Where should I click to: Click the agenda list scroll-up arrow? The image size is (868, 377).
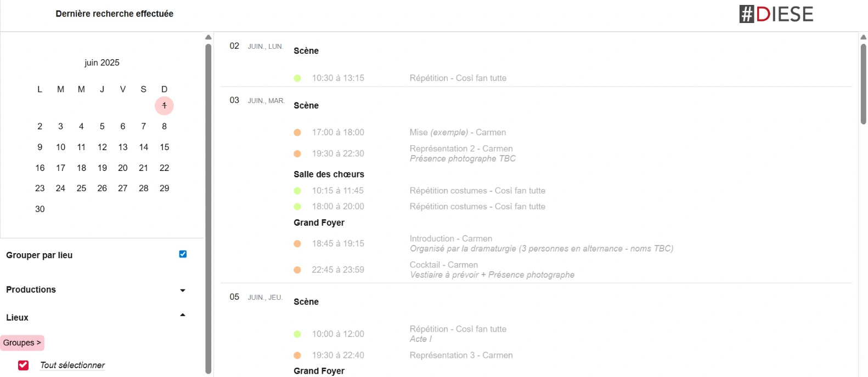(x=863, y=37)
